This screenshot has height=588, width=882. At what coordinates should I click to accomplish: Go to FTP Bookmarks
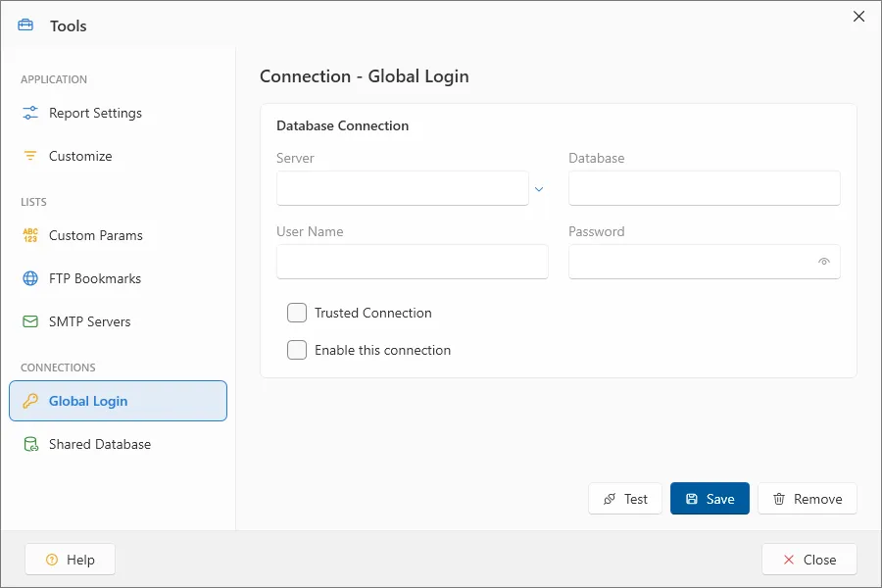pyautogui.click(x=119, y=278)
